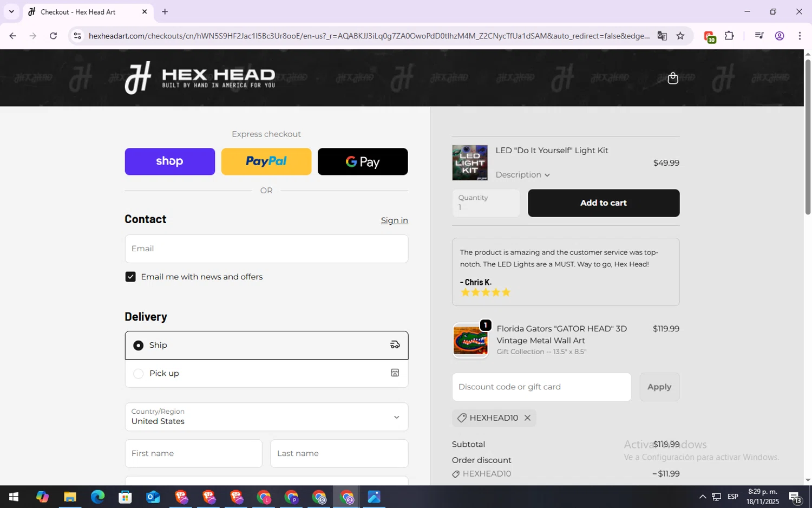The width and height of the screenshot is (812, 508).
Task: Toggle Email me with news and offers
Action: click(x=130, y=277)
